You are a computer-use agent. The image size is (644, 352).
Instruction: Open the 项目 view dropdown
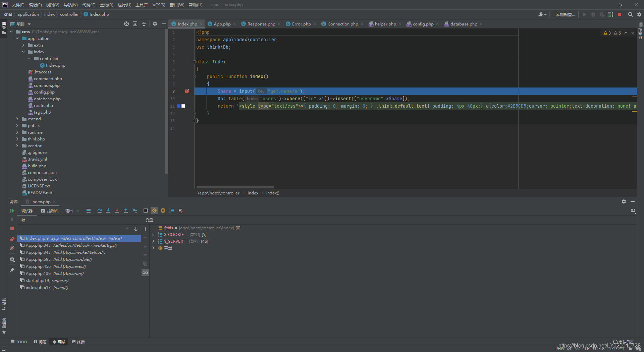21,24
